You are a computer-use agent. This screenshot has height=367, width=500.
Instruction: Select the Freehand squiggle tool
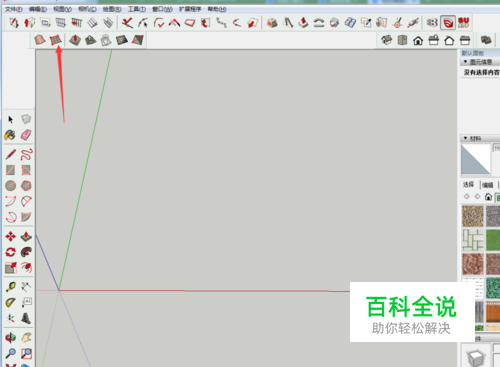click(x=26, y=154)
